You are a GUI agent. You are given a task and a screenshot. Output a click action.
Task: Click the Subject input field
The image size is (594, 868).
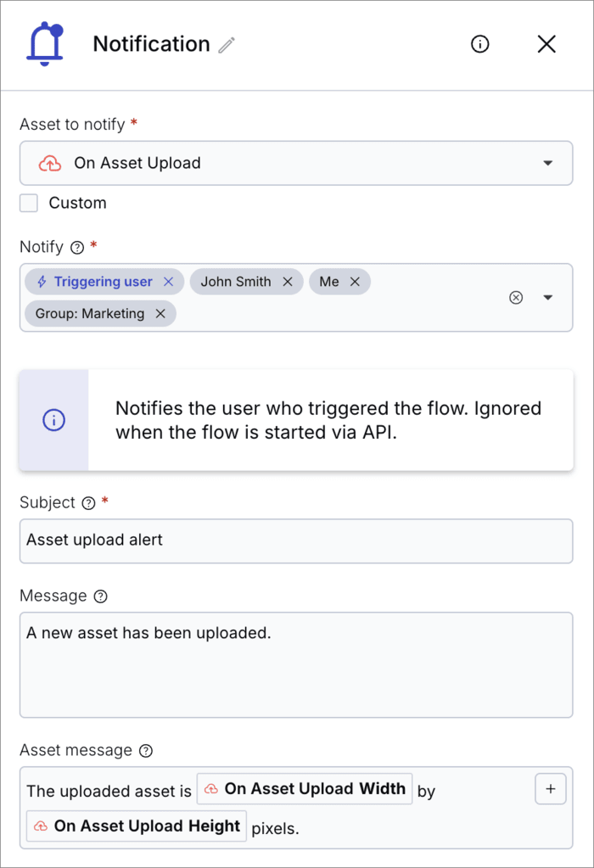click(296, 540)
